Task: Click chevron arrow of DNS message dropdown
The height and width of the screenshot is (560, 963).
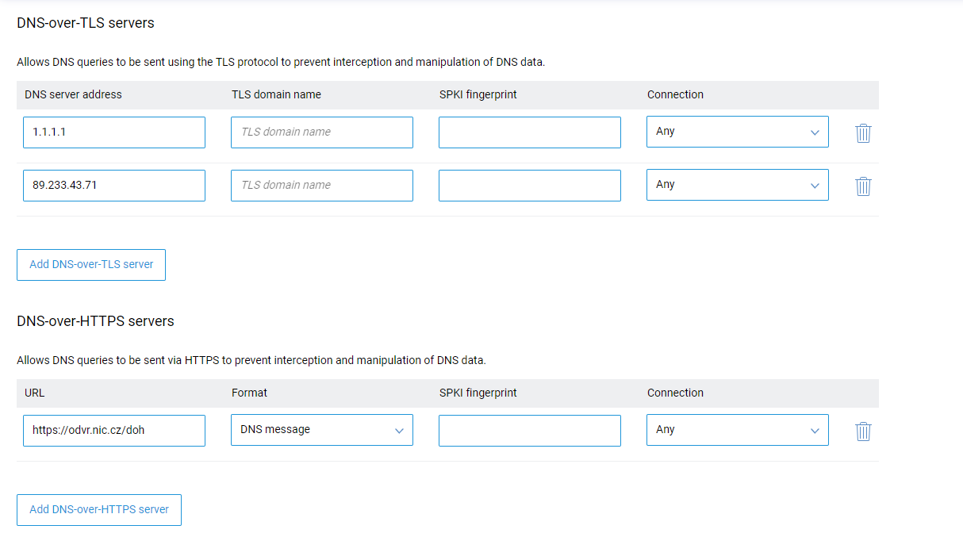Action: [x=399, y=431]
